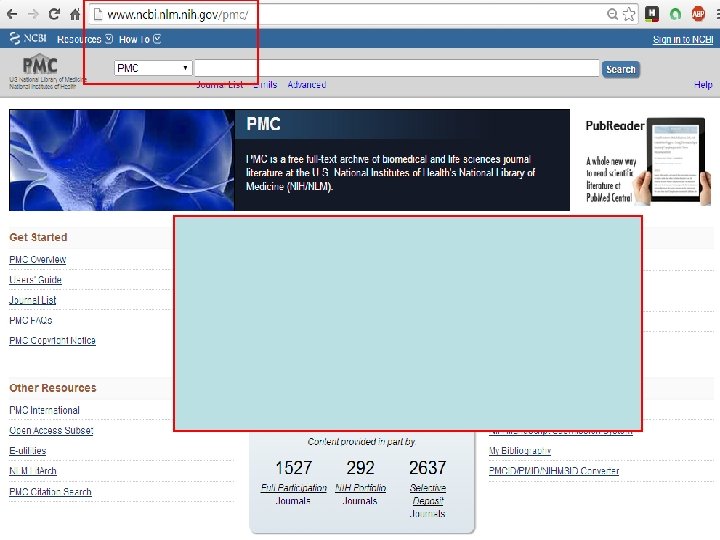Viewport: 720px width, 540px height.
Task: Click the PMC search text box
Action: click(397, 68)
